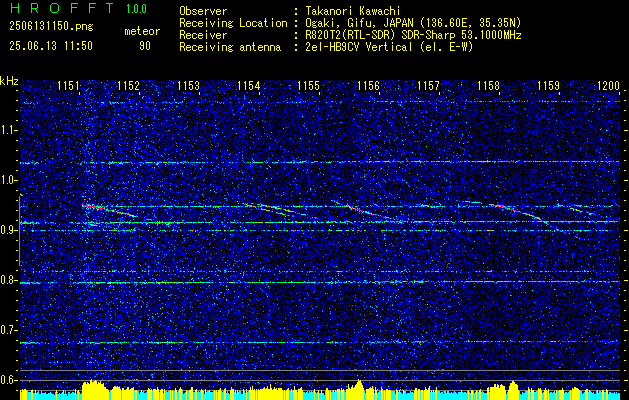Click the 1156 time marker
This screenshot has height=400, width=629.
click(369, 85)
